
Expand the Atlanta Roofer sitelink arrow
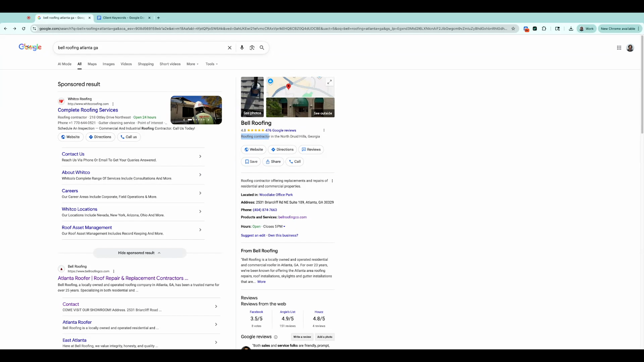tap(216, 325)
